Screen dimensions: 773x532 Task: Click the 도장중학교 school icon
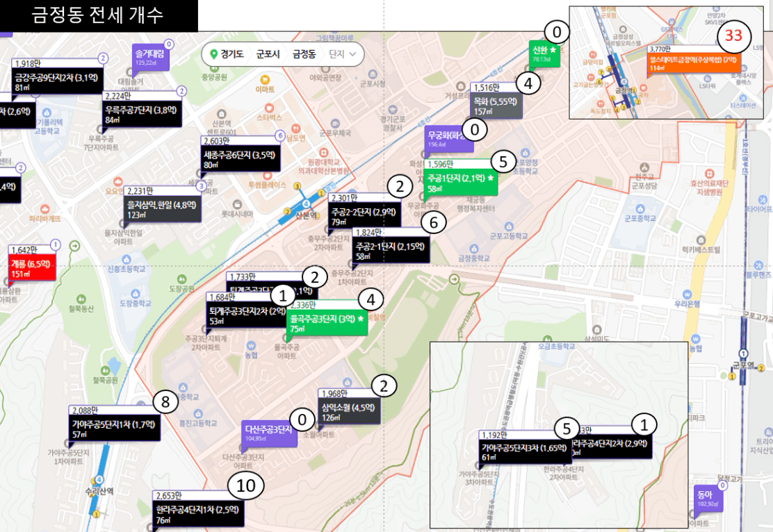click(x=135, y=294)
